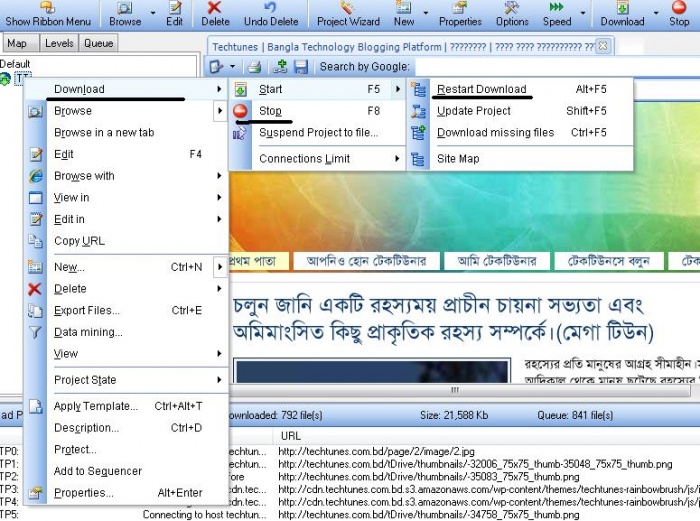Select Restart Download menu item

[x=520, y=89]
